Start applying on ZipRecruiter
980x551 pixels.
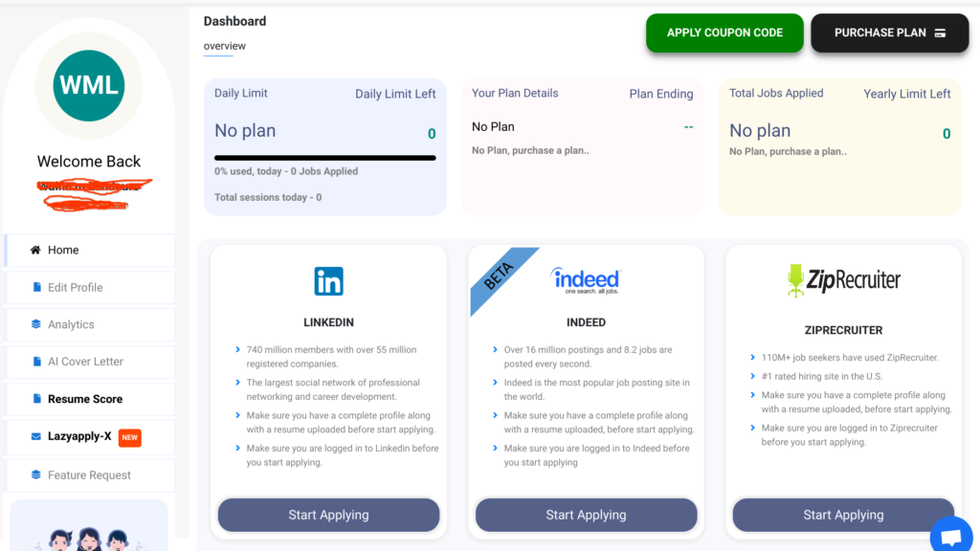click(843, 515)
